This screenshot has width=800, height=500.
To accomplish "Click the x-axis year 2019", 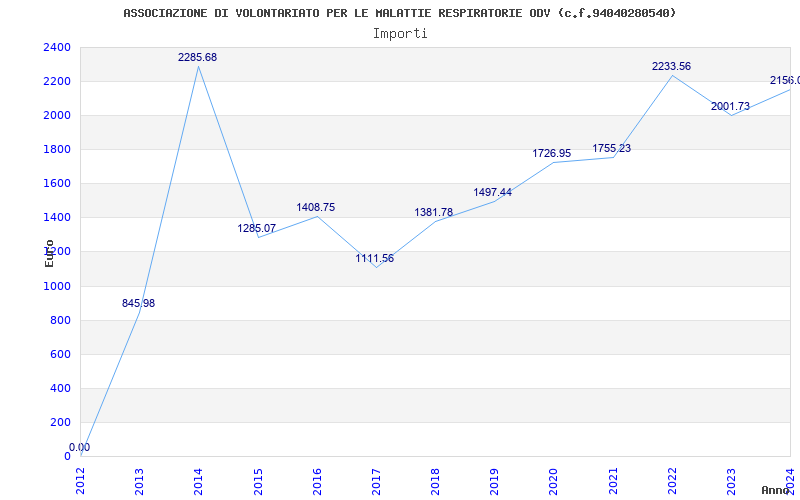I will (x=494, y=481).
